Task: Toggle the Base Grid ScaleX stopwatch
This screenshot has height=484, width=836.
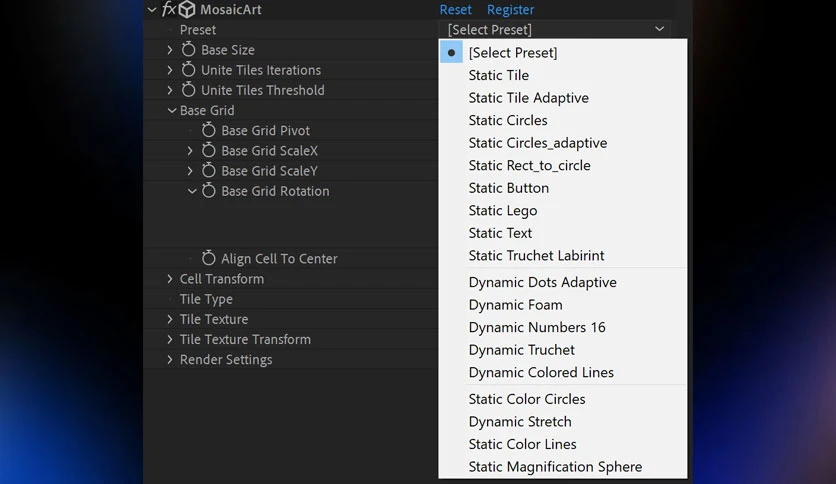Action: pos(208,150)
